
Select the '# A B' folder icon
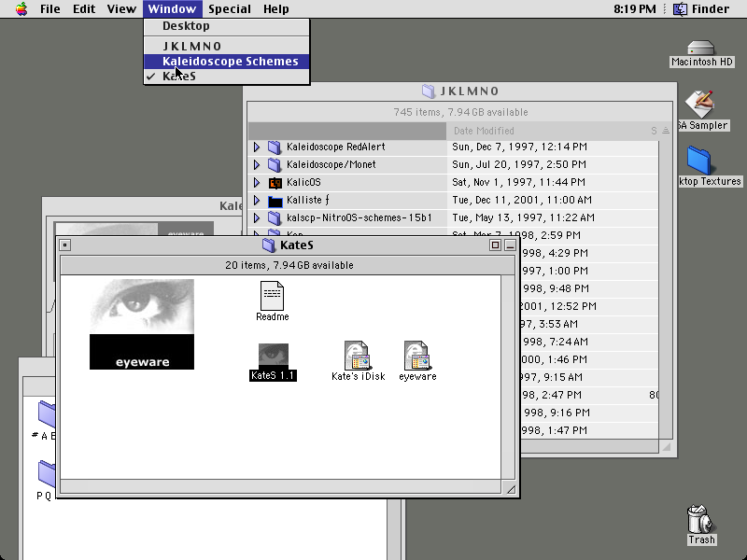pyautogui.click(x=46, y=414)
